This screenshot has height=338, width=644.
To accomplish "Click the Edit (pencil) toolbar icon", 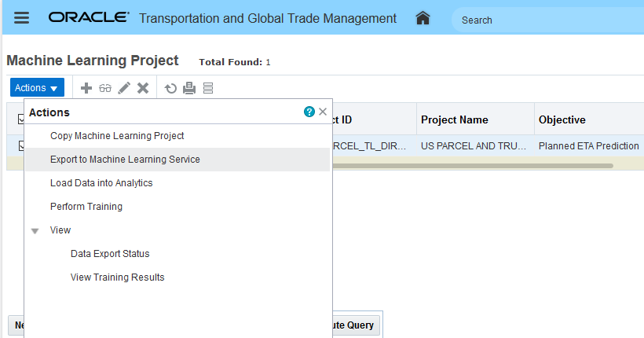I will [x=124, y=88].
